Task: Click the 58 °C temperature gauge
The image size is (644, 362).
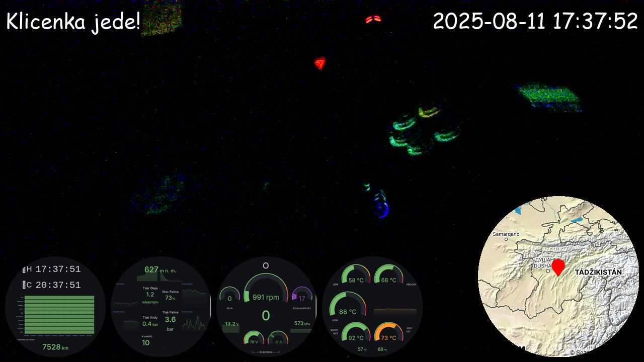Action: pos(355,277)
